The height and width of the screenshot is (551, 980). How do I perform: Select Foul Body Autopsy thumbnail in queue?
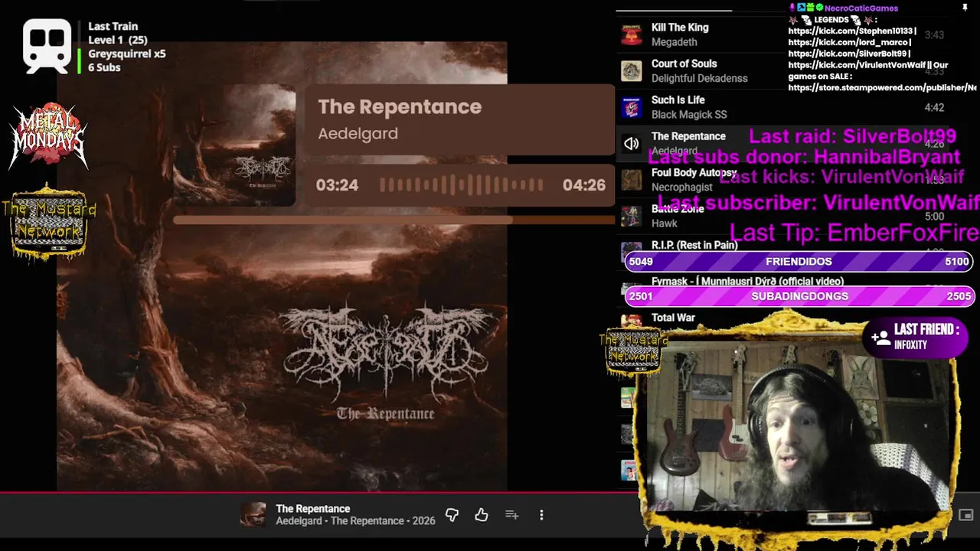click(x=631, y=180)
